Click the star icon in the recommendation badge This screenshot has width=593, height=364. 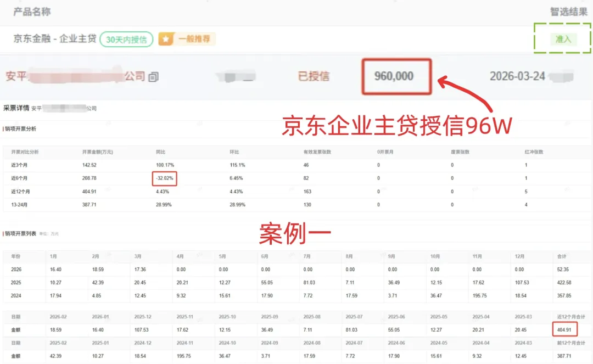[x=166, y=39]
